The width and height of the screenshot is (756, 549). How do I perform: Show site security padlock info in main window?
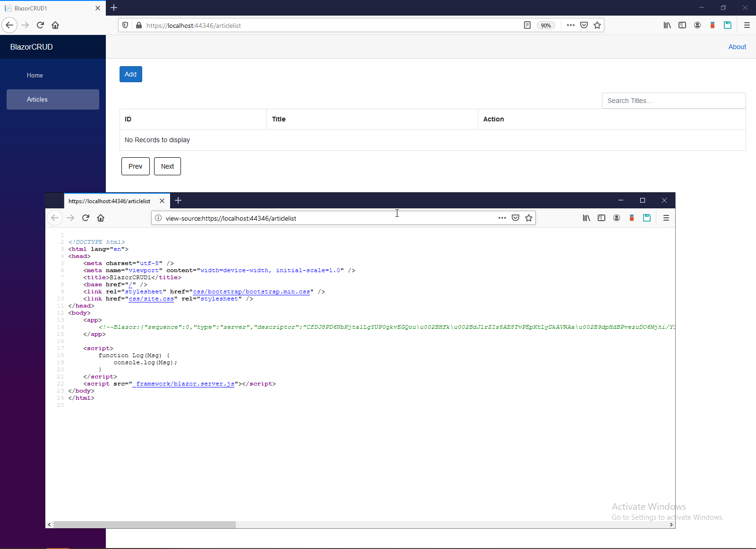tap(139, 25)
